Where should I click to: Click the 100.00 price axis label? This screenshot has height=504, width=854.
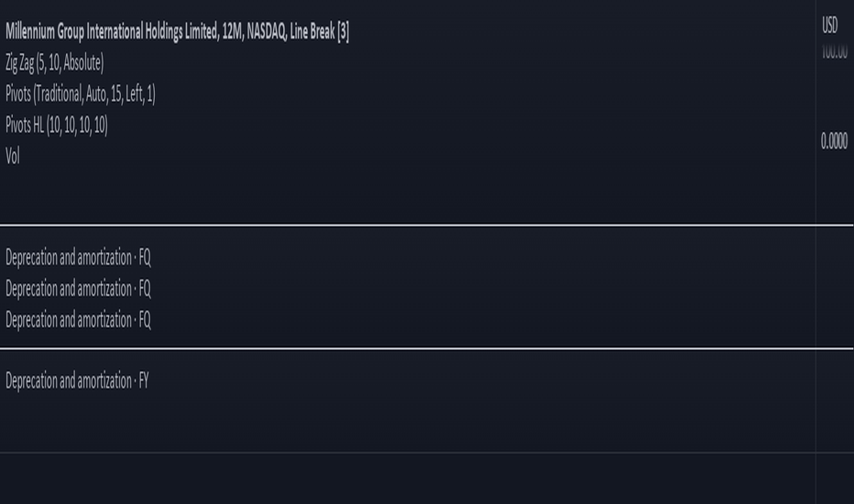834,52
